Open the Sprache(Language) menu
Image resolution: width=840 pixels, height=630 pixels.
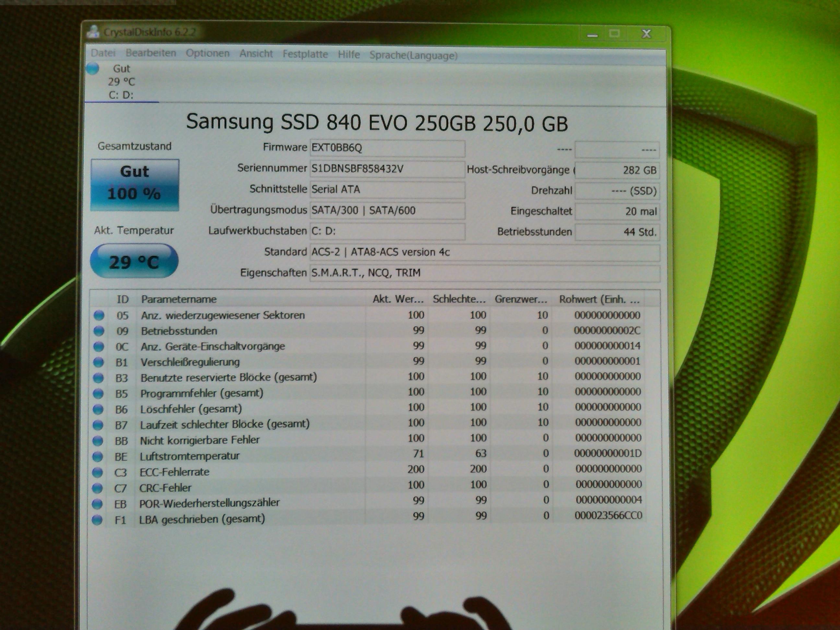[x=413, y=55]
